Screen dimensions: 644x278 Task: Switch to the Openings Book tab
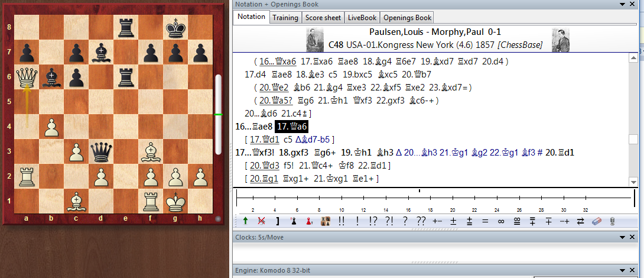point(406,17)
